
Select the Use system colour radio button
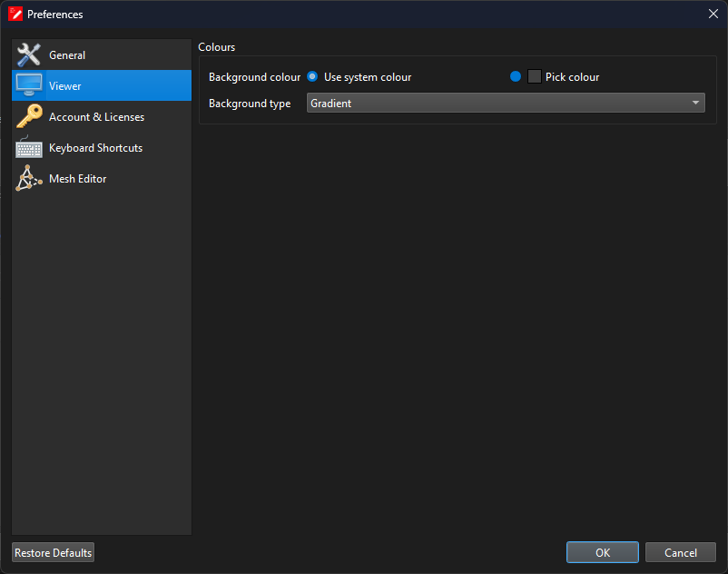coord(312,76)
